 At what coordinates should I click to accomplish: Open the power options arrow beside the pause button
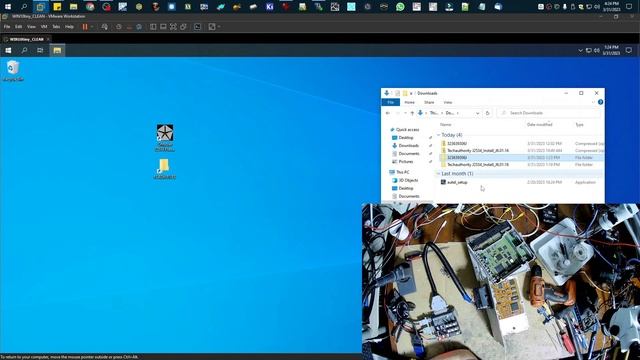click(92, 27)
